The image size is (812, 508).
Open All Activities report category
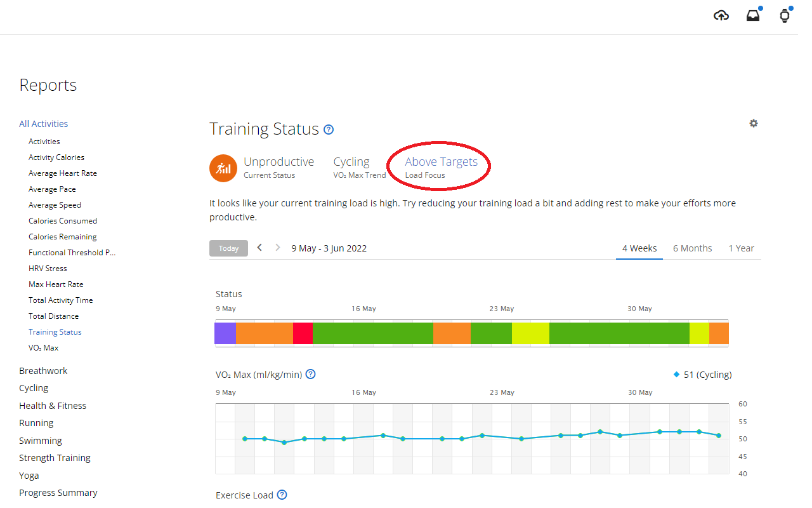click(44, 124)
